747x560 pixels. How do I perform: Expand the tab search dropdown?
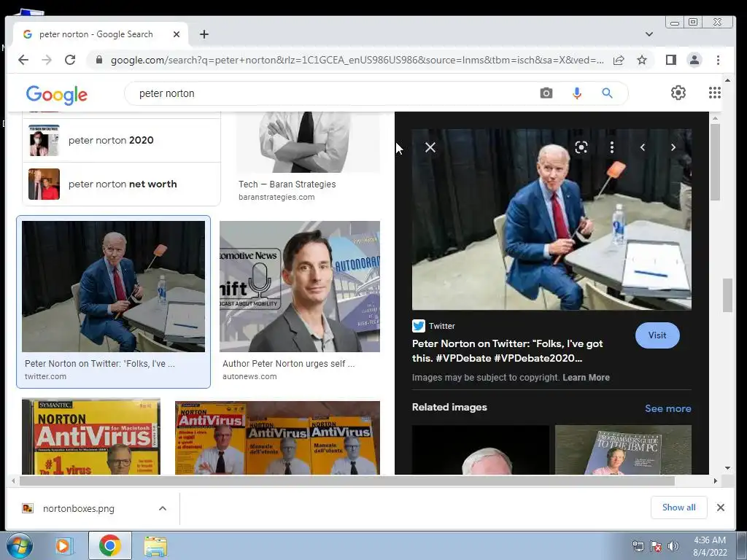click(x=649, y=34)
